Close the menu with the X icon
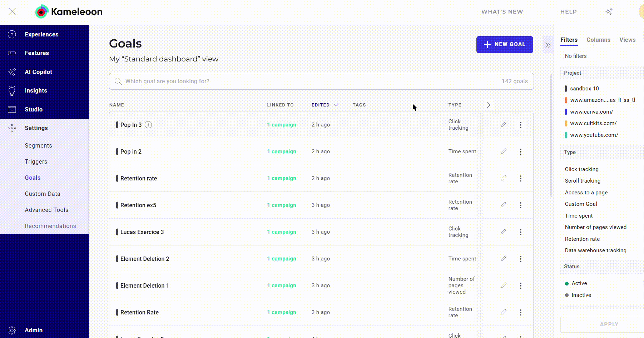This screenshot has height=338, width=644. point(12,11)
